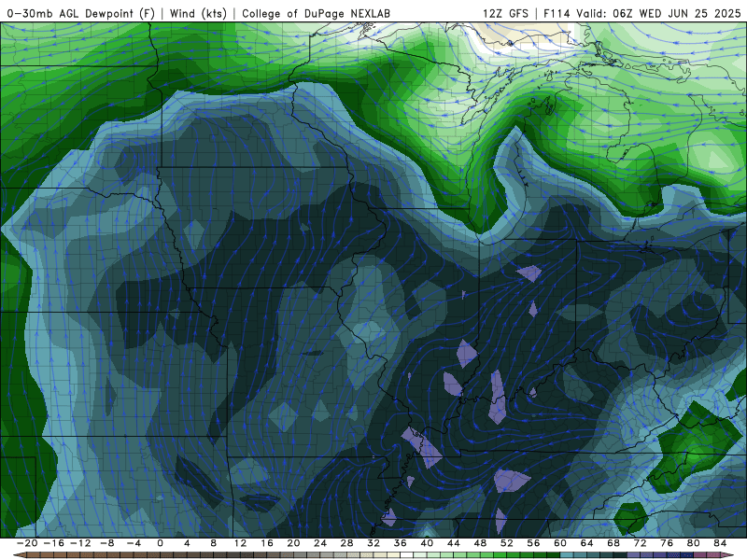Click the '64' color scale label

(587, 543)
